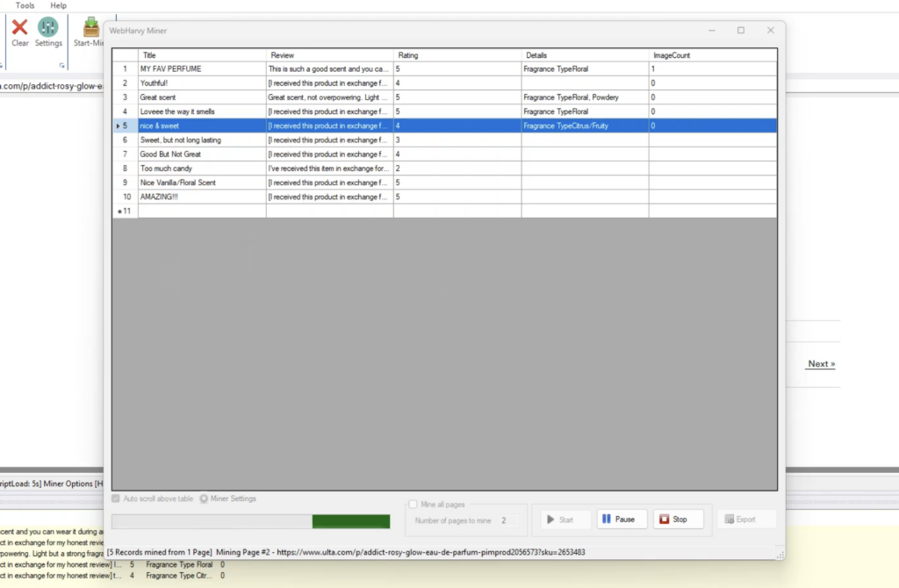Click the Number of pages to mine field
The height and width of the screenshot is (588, 899).
click(x=504, y=520)
